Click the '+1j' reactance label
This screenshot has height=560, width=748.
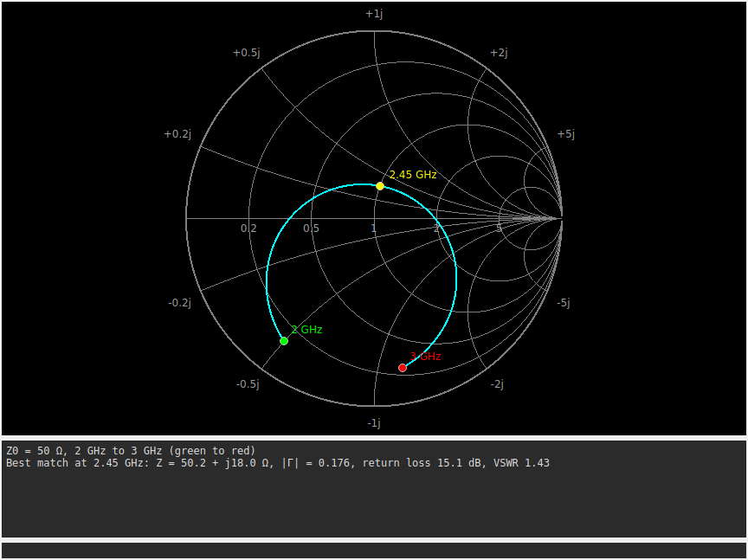pyautogui.click(x=374, y=14)
